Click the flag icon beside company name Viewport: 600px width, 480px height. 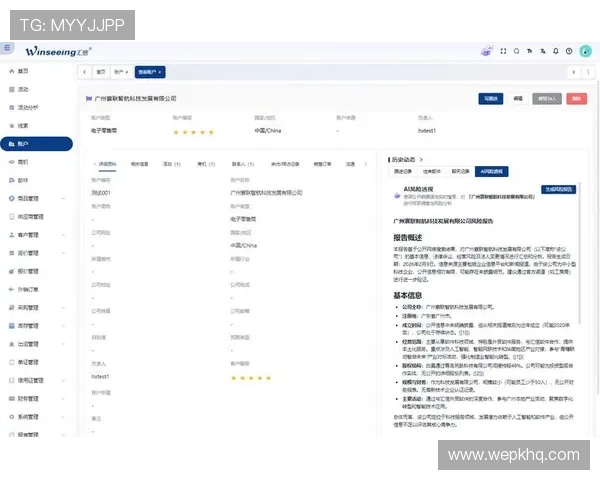[89, 99]
